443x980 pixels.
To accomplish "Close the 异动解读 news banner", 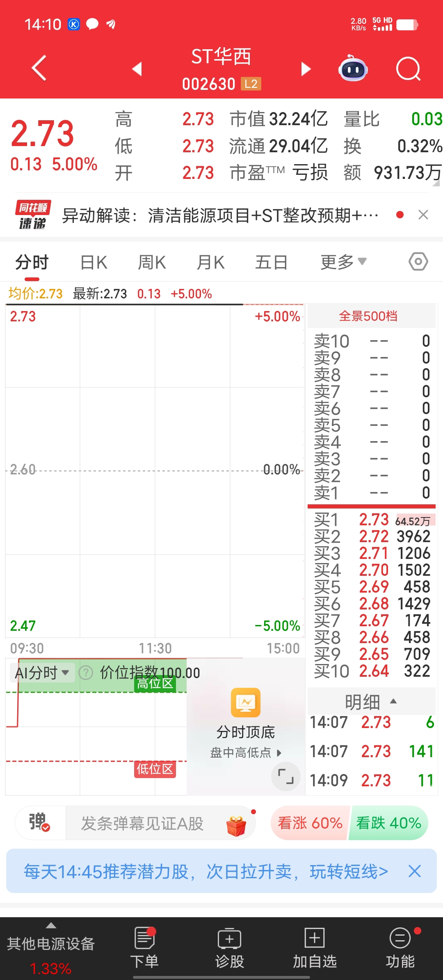I will click(423, 215).
